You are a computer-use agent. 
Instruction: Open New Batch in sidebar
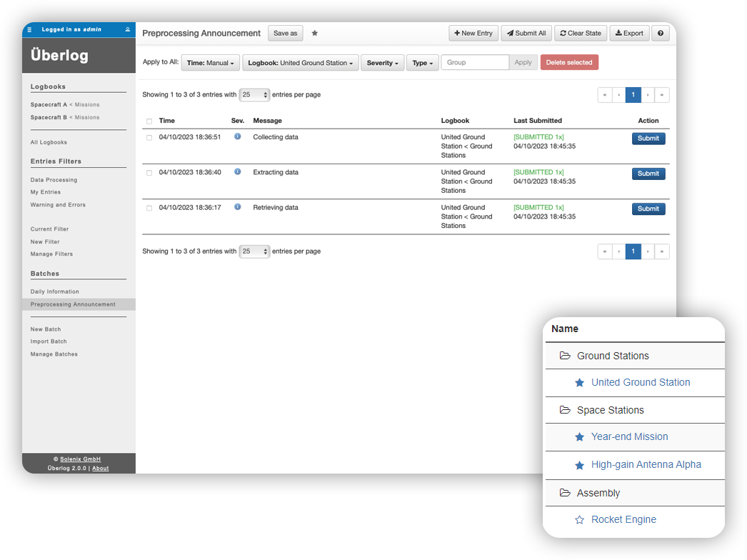(x=46, y=329)
